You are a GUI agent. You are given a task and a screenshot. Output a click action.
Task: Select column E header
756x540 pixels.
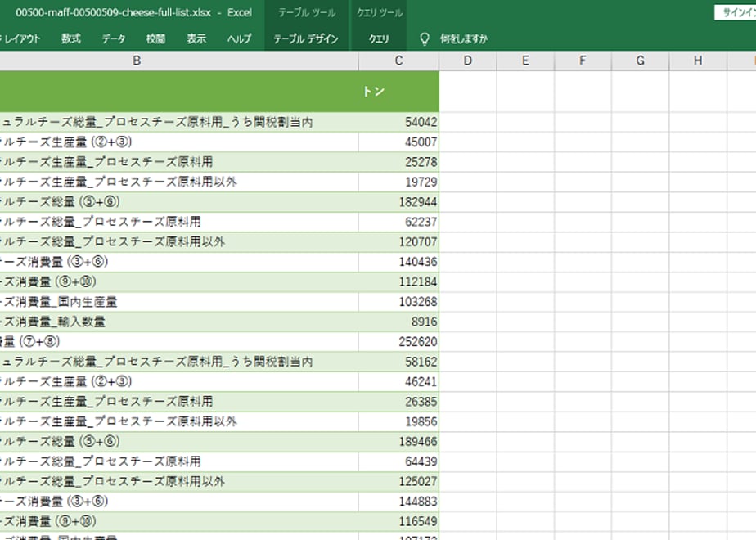click(x=525, y=61)
